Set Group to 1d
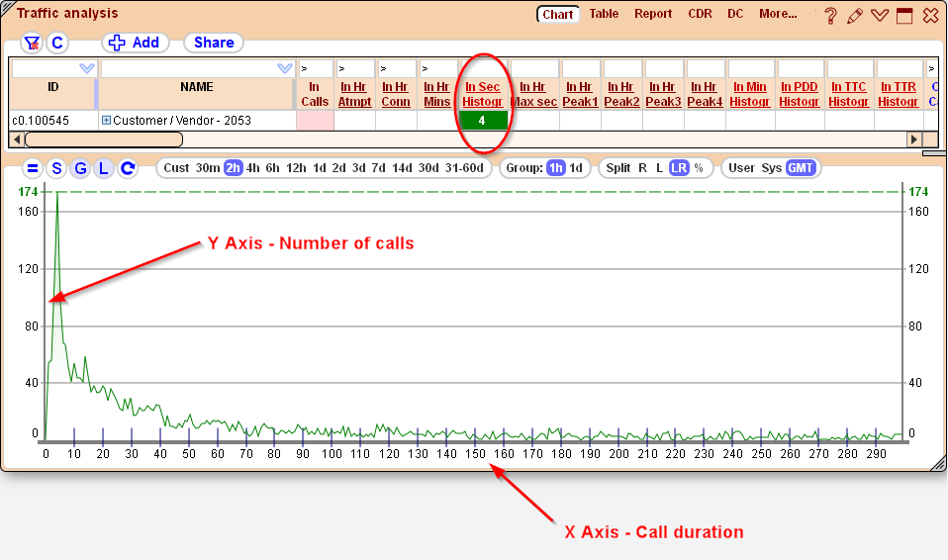The image size is (948, 560). pos(576,168)
